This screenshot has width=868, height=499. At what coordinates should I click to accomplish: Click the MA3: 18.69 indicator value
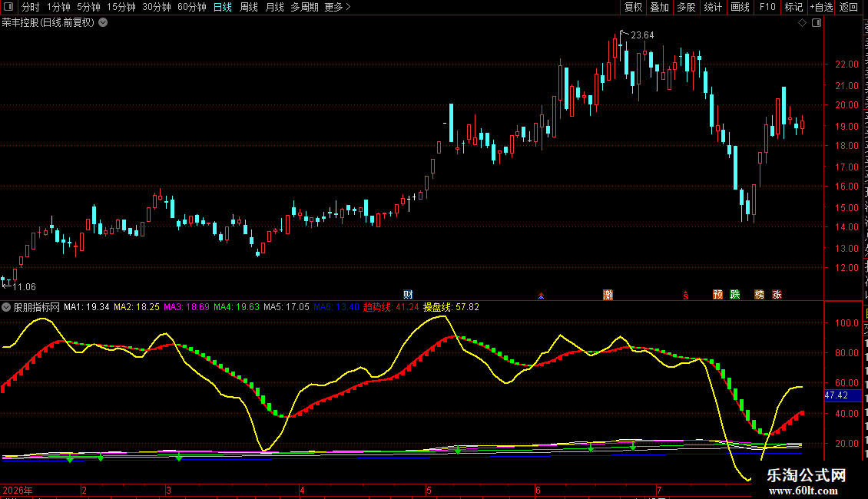click(x=187, y=307)
